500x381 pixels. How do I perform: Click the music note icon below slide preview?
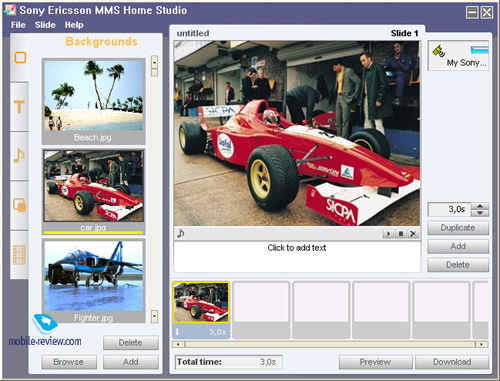click(x=181, y=233)
